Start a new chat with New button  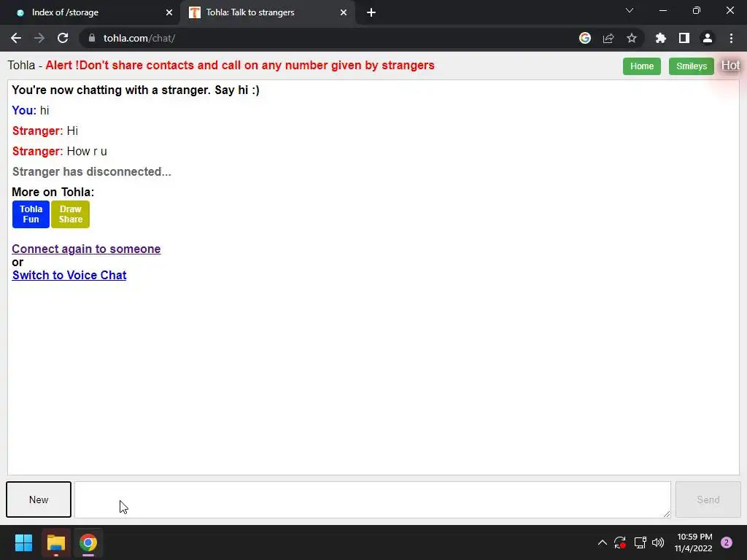pyautogui.click(x=39, y=499)
